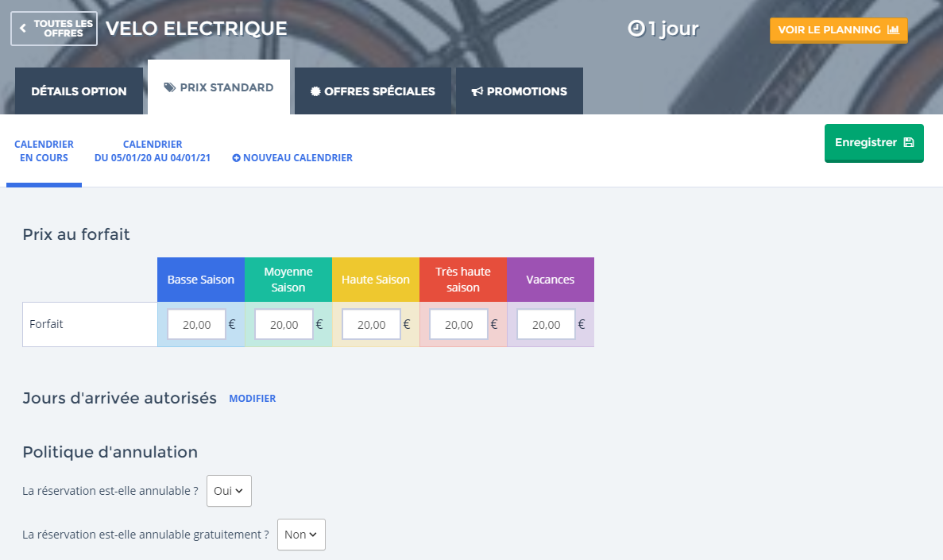The image size is (943, 560).
Task: Open the 'annulable' Oui dropdown
Action: 229,491
